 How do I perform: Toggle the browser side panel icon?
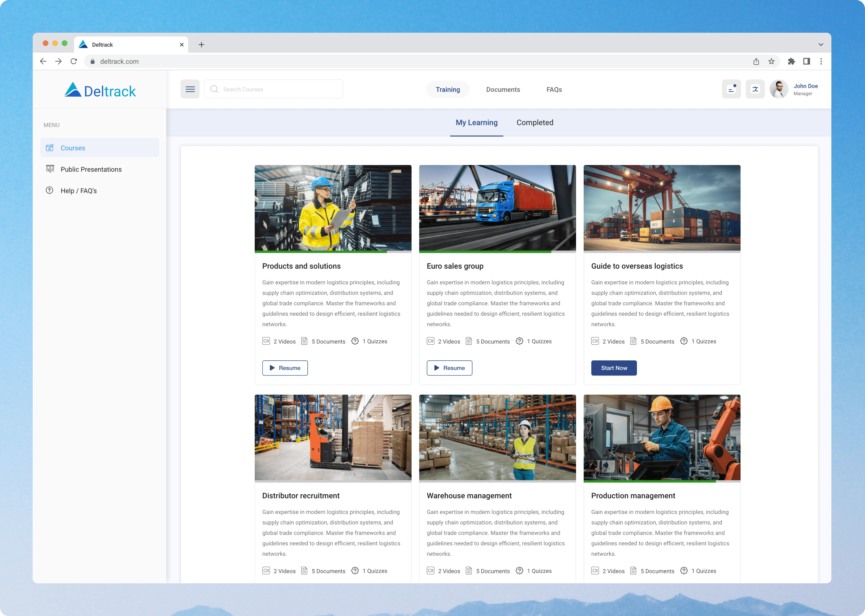pos(807,61)
